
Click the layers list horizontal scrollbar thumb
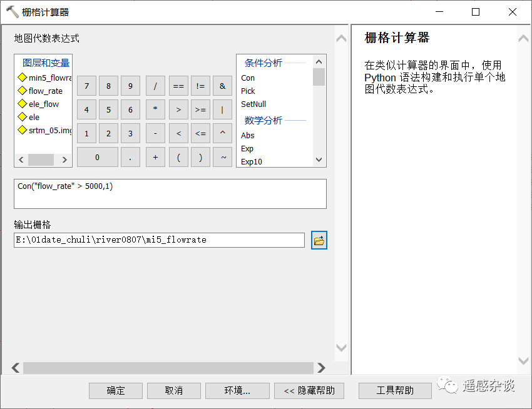[41, 159]
